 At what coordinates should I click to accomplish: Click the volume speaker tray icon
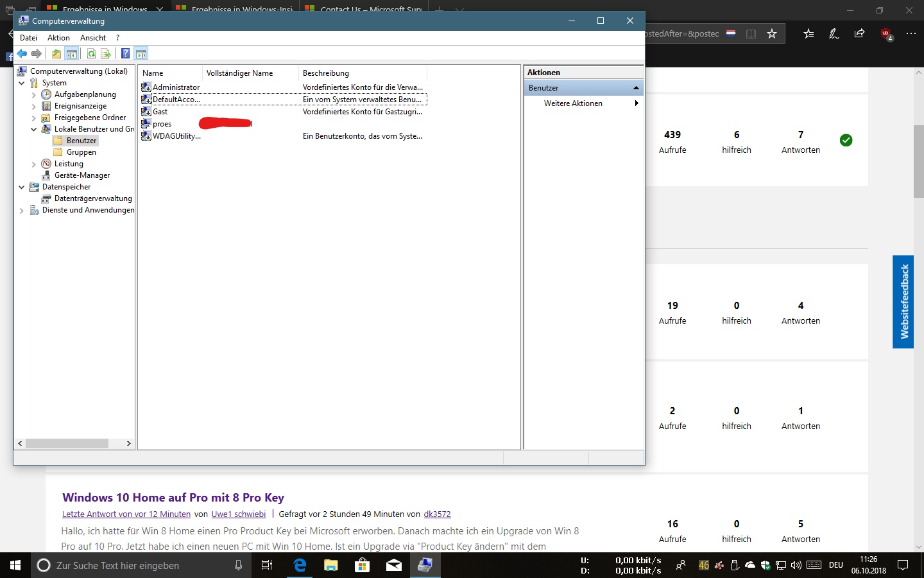[x=796, y=565]
